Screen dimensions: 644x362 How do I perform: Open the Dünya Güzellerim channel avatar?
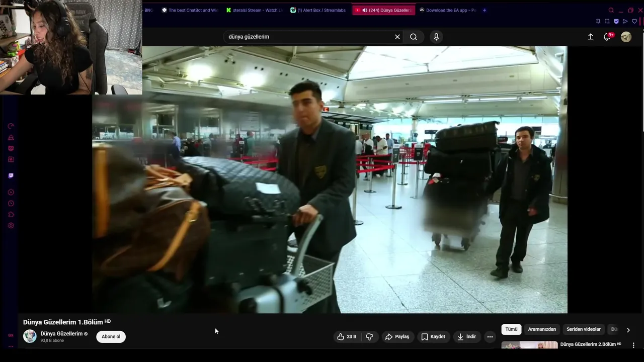(30, 336)
